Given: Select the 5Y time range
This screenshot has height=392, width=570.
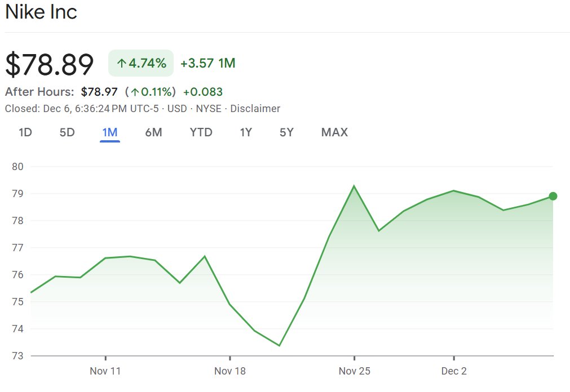Looking at the screenshot, I should tap(286, 132).
